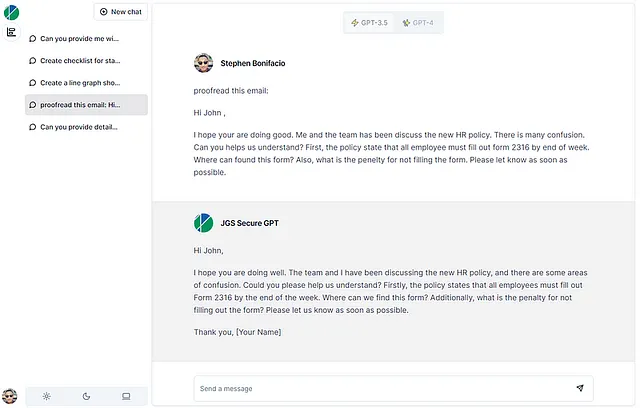Open the dashboard chart icon in sidebar
The width and height of the screenshot is (640, 408).
point(11,32)
